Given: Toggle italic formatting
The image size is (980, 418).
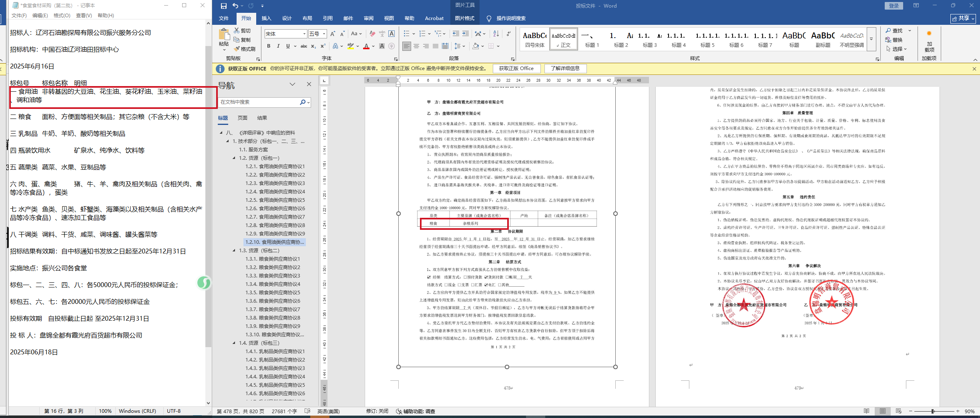Looking at the screenshot, I should point(278,46).
